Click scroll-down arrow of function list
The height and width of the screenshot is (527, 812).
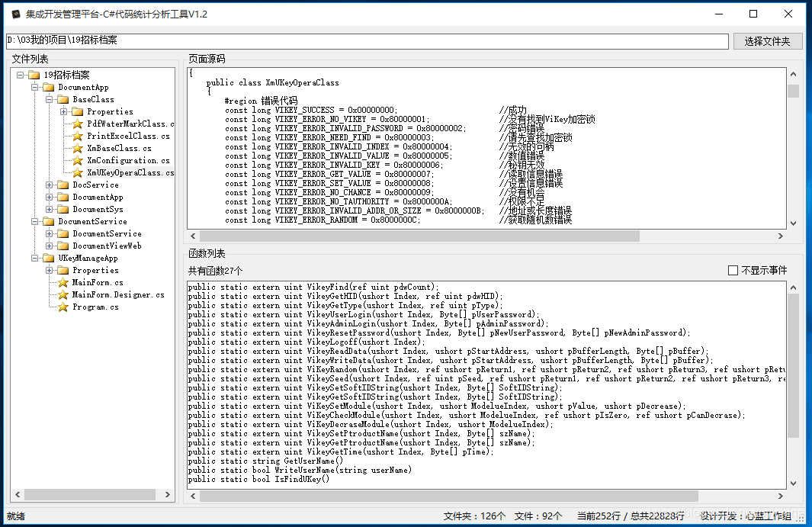[794, 484]
